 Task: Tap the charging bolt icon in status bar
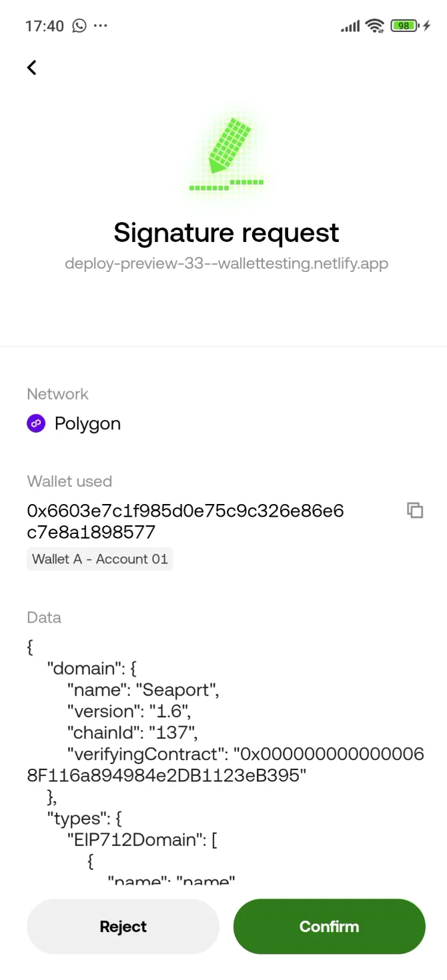427,26
